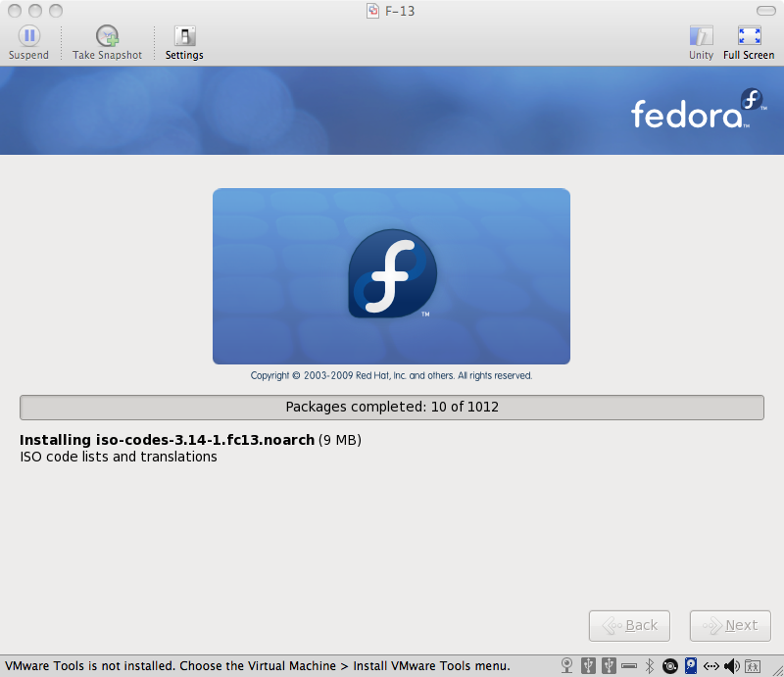Enter Full Screen mode

[748, 39]
